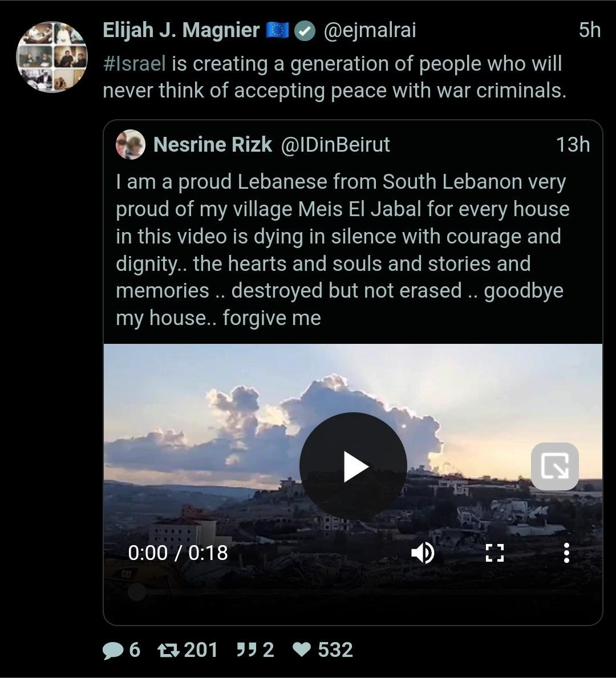Mute the video volume speaker icon

423,553
